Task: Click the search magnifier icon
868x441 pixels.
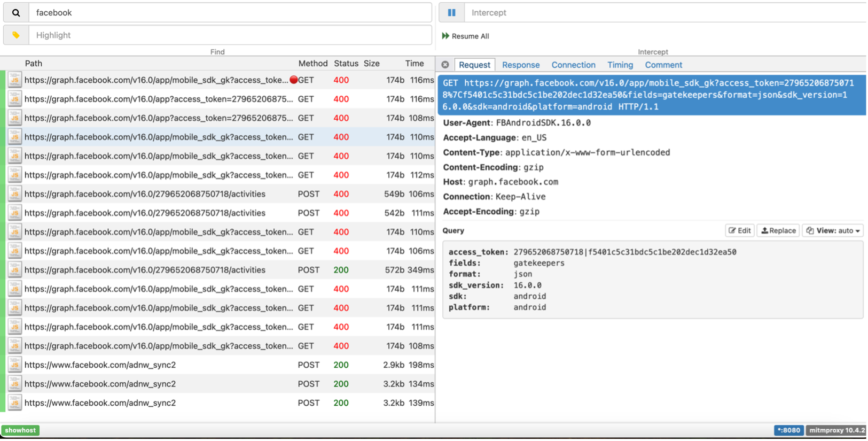Action: coord(16,13)
